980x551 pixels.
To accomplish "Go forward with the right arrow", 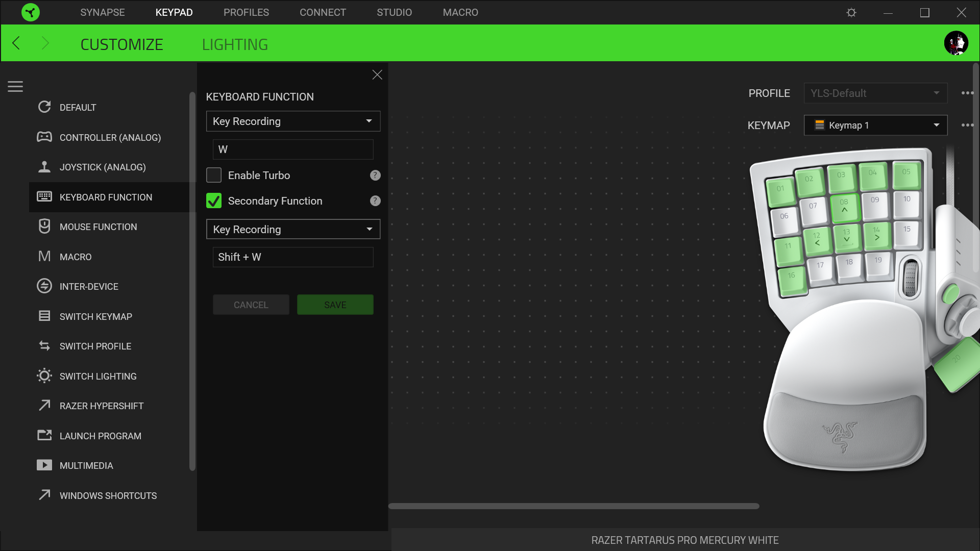I will [45, 43].
